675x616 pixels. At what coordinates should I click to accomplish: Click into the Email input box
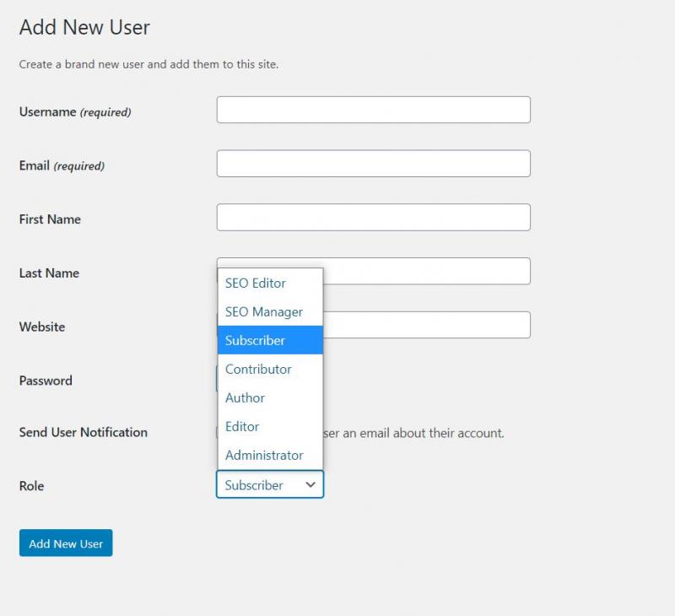(373, 164)
